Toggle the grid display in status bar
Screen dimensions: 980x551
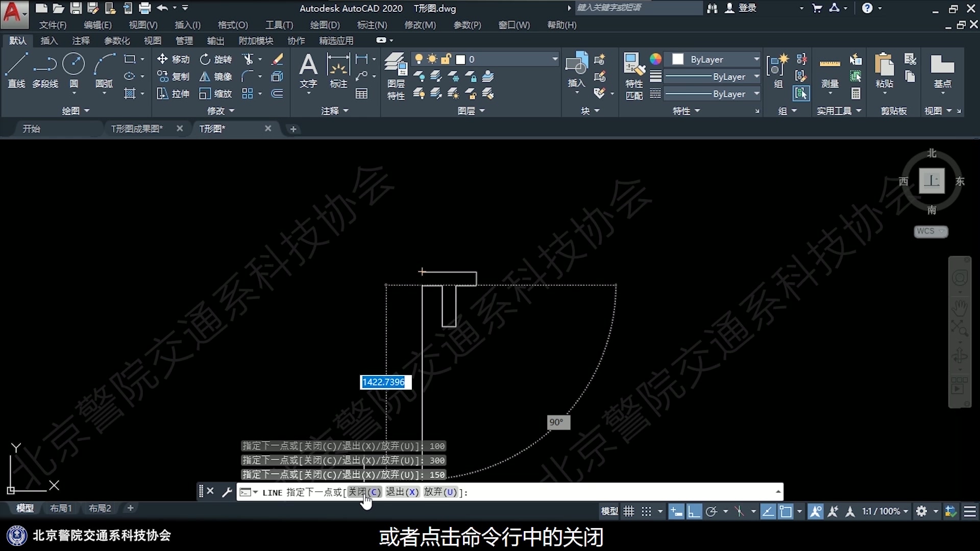tap(629, 511)
